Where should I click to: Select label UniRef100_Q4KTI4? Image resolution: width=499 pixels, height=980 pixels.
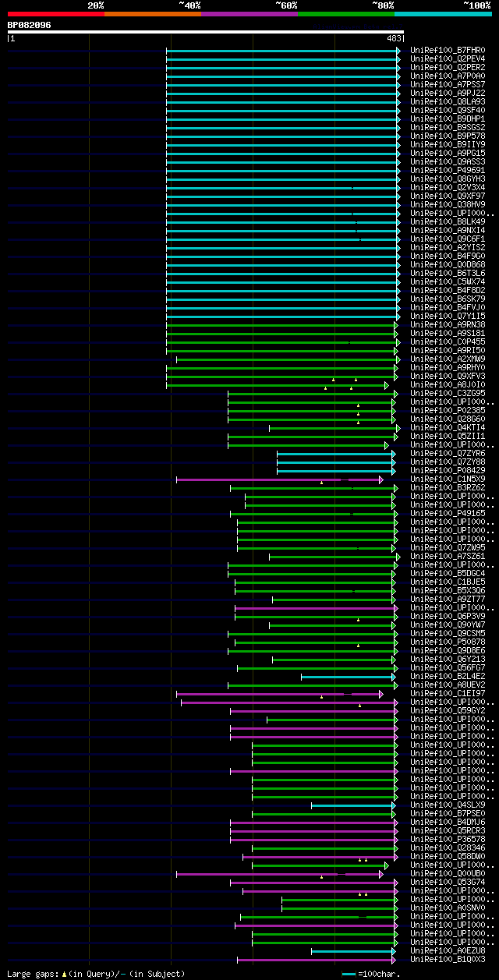click(x=448, y=427)
